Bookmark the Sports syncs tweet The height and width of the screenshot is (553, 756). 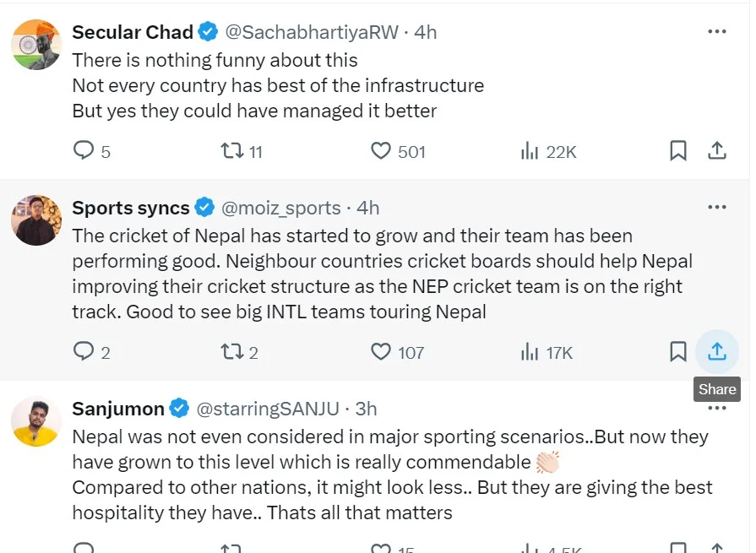coord(677,351)
